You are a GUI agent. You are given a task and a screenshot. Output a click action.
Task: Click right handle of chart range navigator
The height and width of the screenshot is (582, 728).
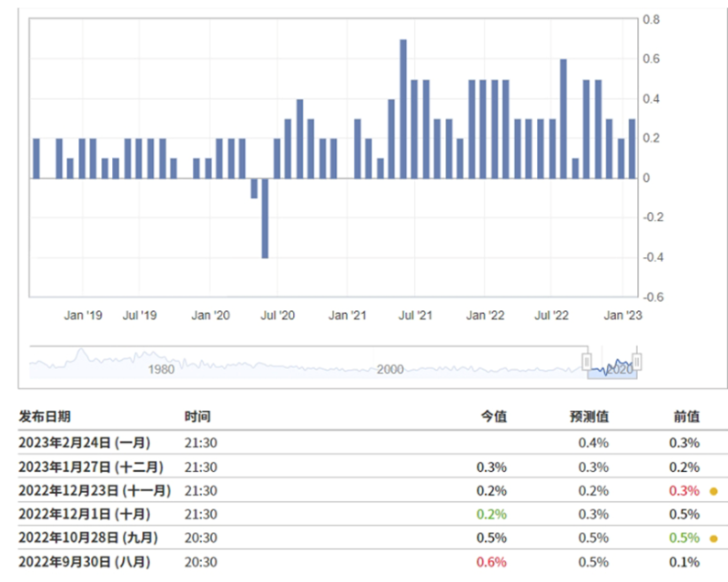click(637, 362)
